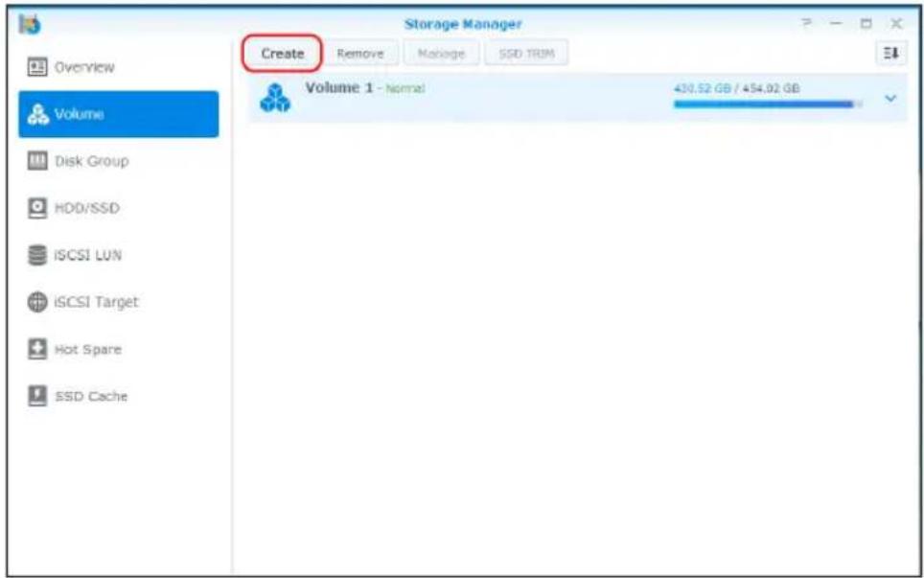Click the HDD/SSD drive icon

(x=37, y=208)
